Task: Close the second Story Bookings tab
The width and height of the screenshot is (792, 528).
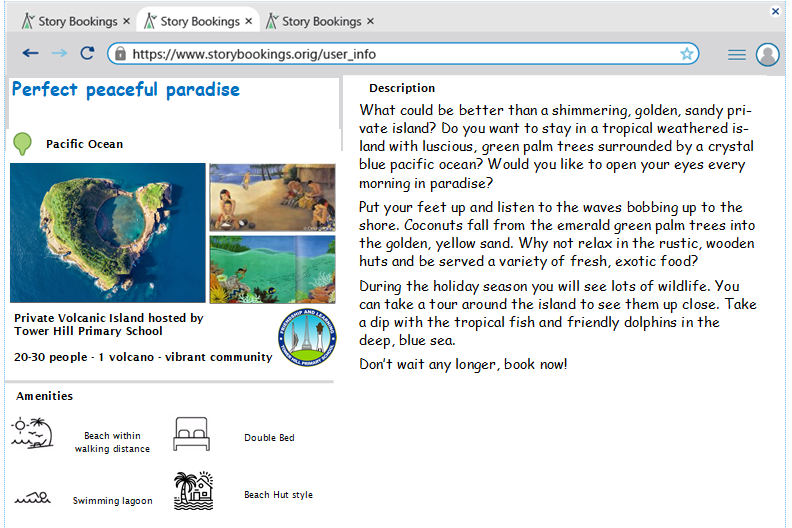Action: (249, 21)
